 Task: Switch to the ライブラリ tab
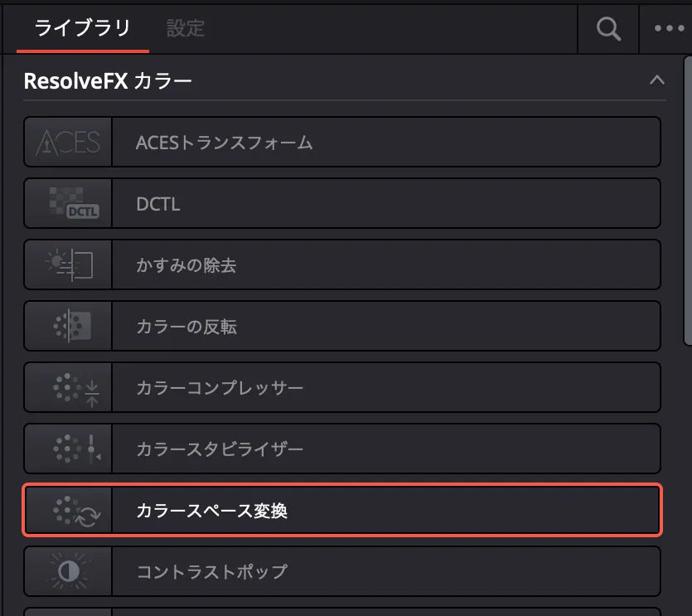click(x=82, y=28)
